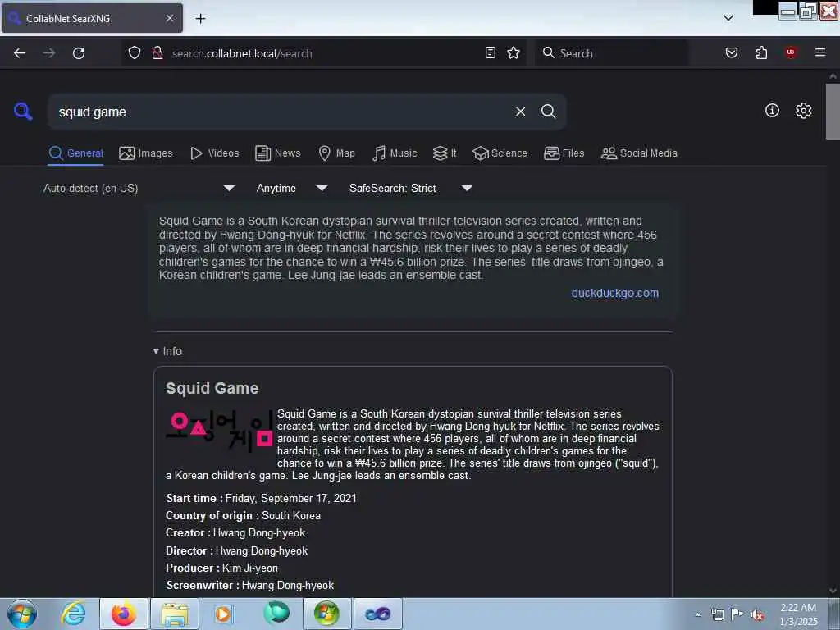The height and width of the screenshot is (630, 840).
Task: Open the SafeSearch Strict dropdown
Action: pos(410,188)
